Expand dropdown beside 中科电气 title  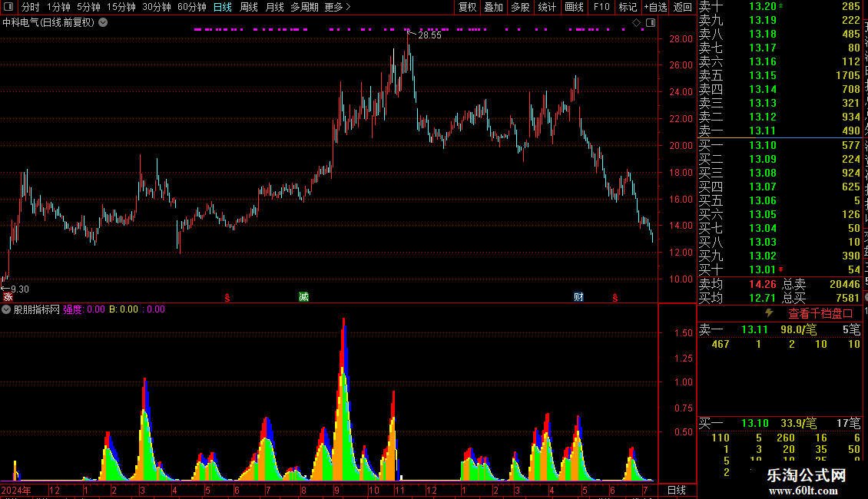[103, 23]
